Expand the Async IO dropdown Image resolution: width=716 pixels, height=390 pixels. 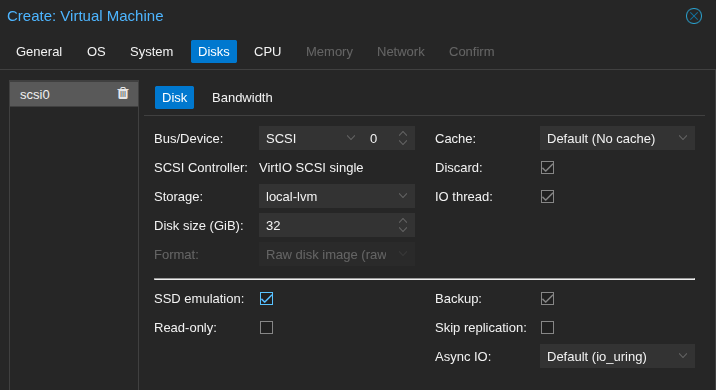(617, 356)
